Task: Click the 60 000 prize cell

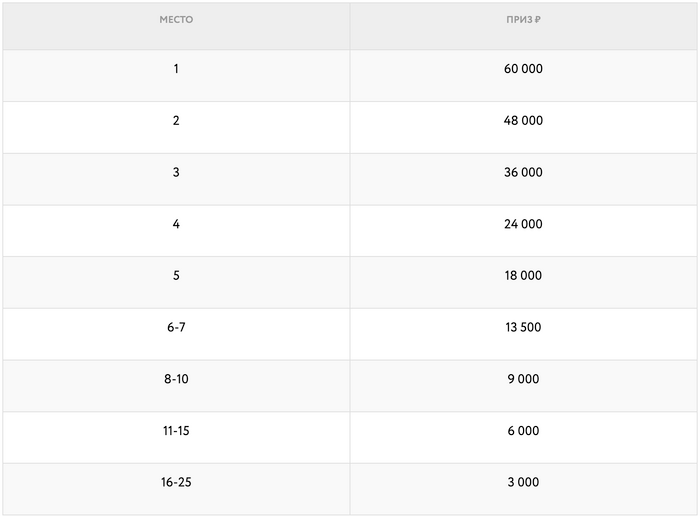Action: 523,69
